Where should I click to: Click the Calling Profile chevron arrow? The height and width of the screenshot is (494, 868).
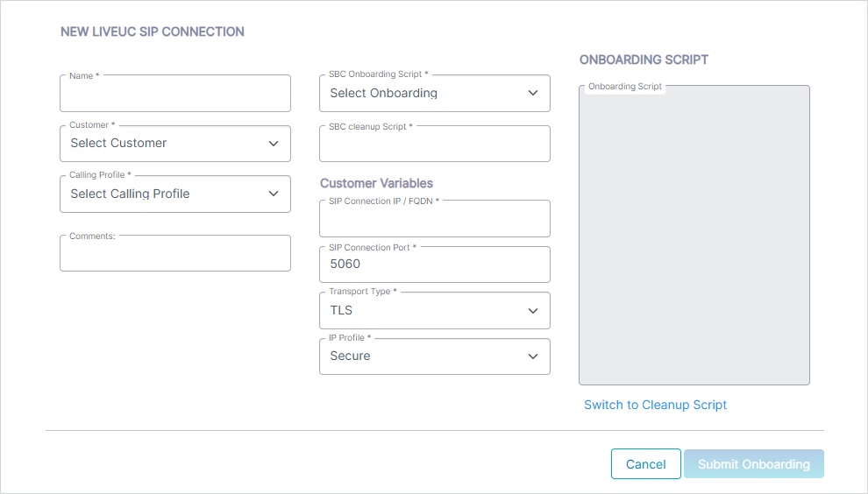coord(274,194)
